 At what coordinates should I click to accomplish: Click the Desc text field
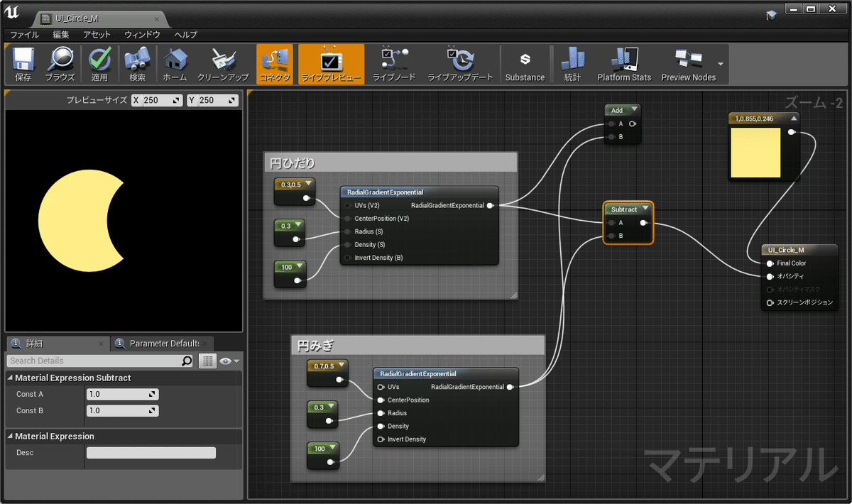(151, 453)
